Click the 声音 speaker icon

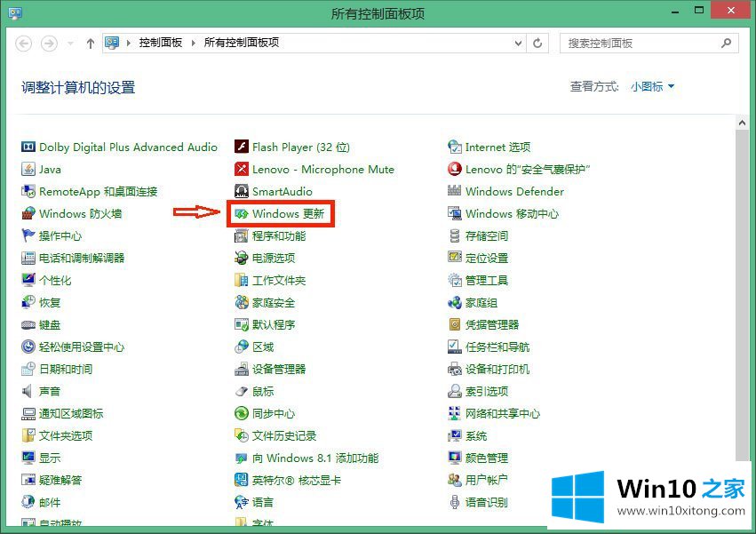(28, 391)
